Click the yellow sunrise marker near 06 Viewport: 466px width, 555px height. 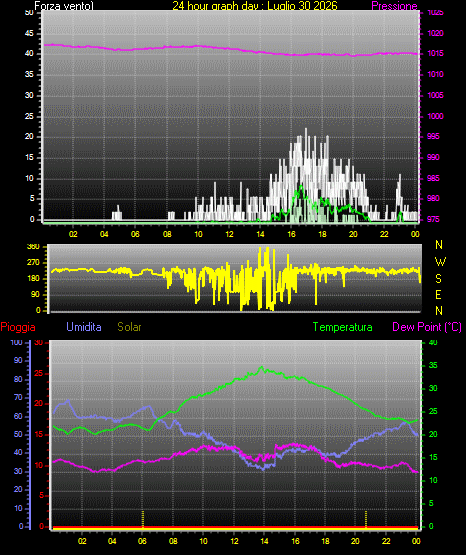(143, 519)
